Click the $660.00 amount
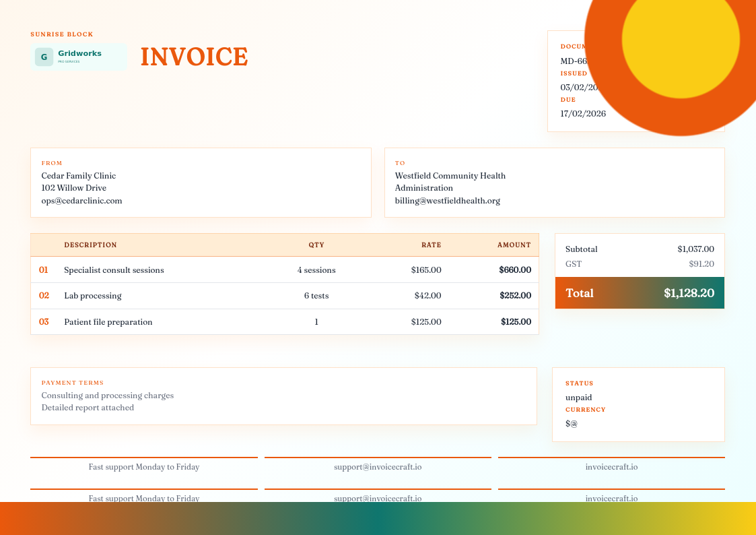Viewport: 756px width, 535px height. 515,270
